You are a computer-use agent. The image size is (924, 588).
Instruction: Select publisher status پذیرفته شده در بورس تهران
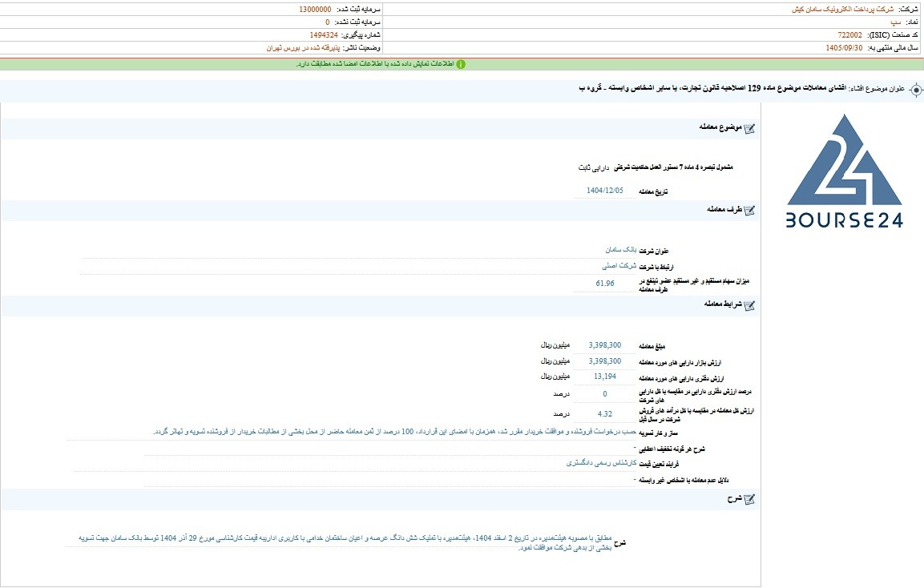pyautogui.click(x=303, y=48)
